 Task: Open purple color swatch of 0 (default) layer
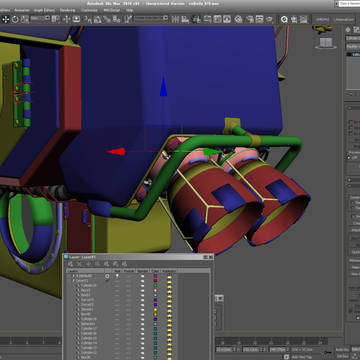pyautogui.click(x=155, y=276)
